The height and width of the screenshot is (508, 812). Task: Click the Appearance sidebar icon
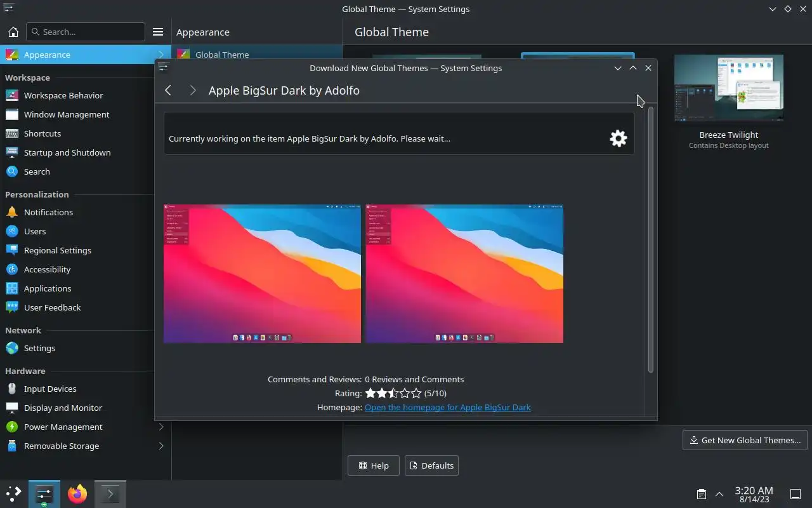(x=12, y=55)
